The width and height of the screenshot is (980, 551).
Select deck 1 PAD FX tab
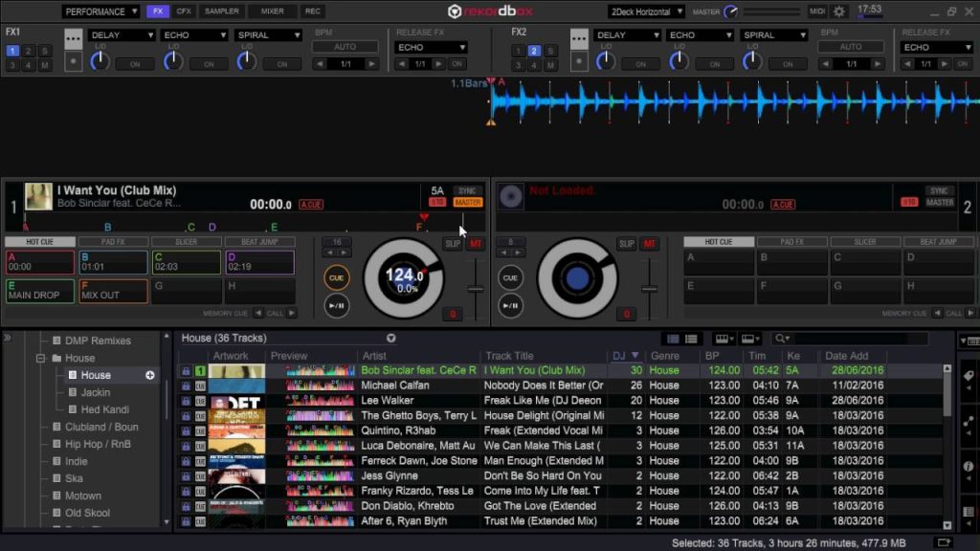(x=113, y=242)
